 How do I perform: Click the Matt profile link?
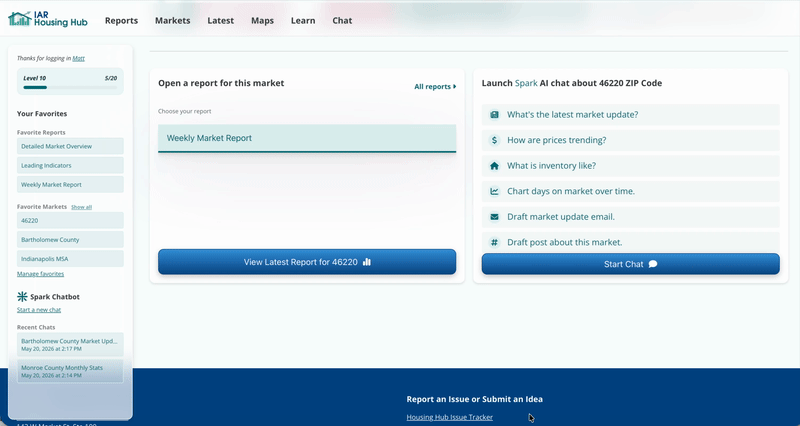79,58
